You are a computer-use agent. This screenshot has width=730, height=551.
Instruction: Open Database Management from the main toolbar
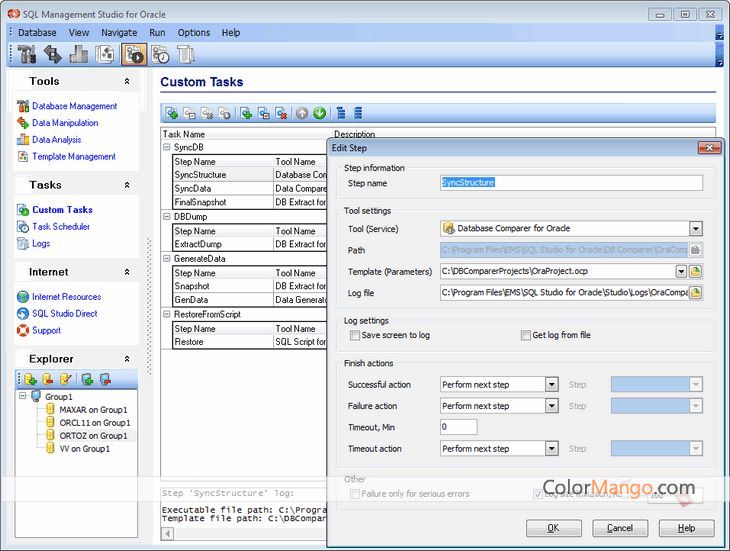[x=27, y=54]
